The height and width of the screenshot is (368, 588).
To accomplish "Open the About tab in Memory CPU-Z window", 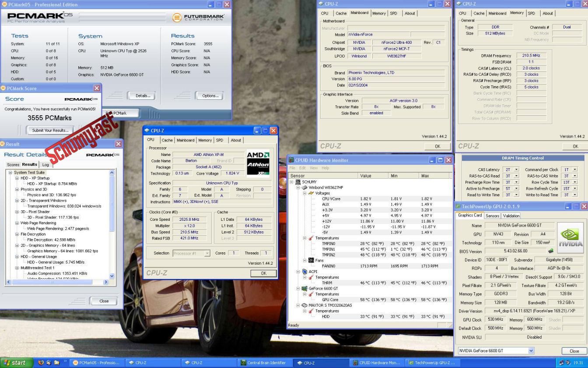I will click(548, 13).
